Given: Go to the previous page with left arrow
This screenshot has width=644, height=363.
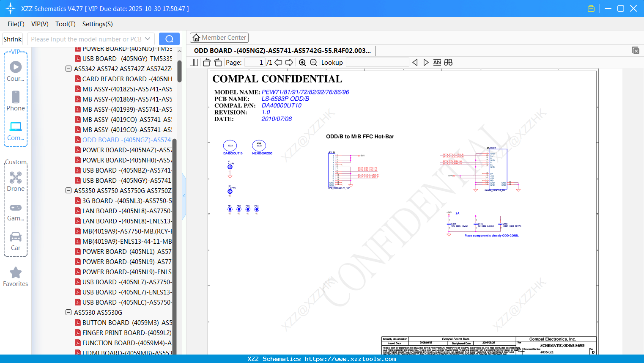Looking at the screenshot, I should tap(278, 63).
